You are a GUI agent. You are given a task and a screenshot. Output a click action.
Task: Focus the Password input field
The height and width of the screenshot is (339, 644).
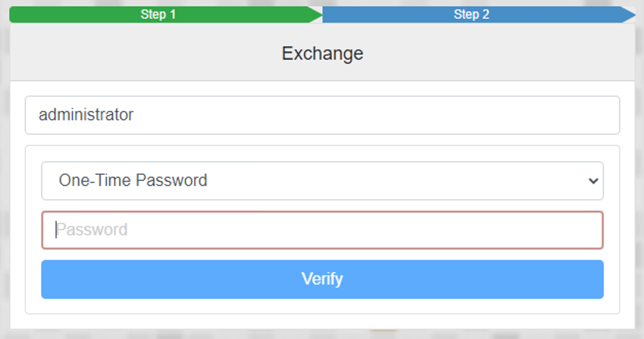[x=322, y=230]
